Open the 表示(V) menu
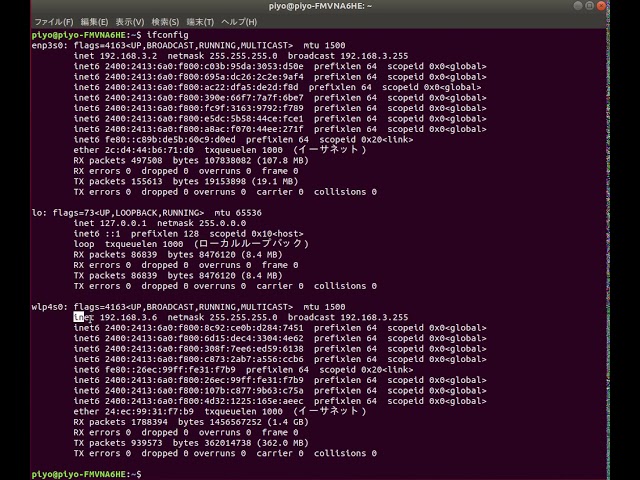Screen dimensions: 640x480 pyautogui.click(x=129, y=21)
